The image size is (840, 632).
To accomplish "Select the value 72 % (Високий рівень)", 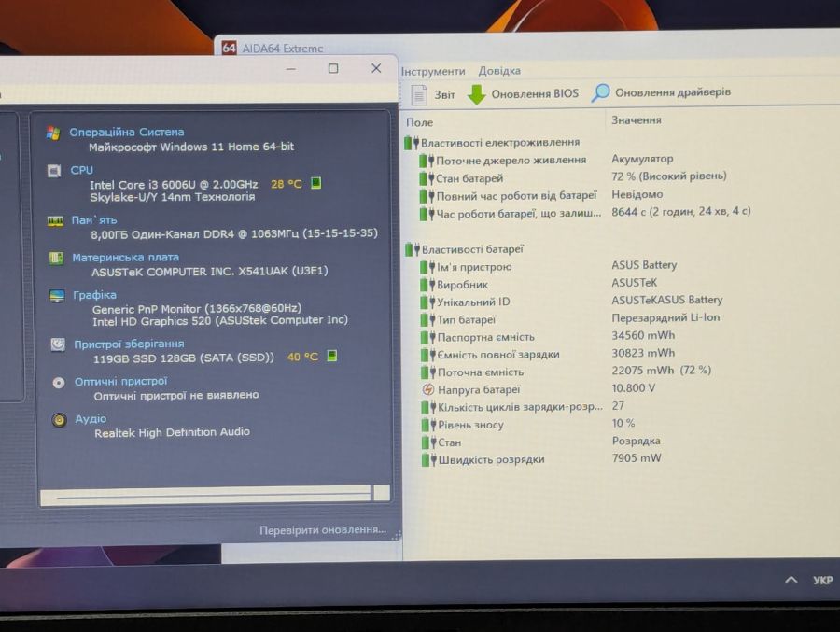I will point(668,176).
